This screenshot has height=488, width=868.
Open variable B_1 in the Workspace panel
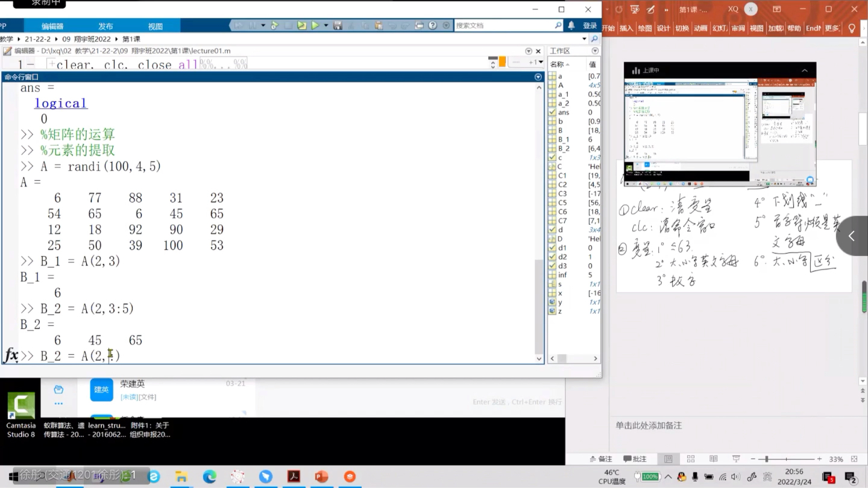[x=565, y=139]
